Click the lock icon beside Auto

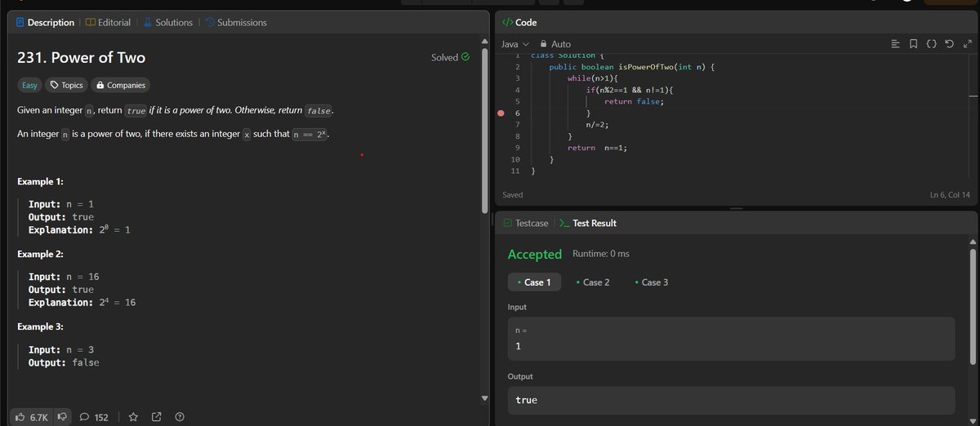544,43
